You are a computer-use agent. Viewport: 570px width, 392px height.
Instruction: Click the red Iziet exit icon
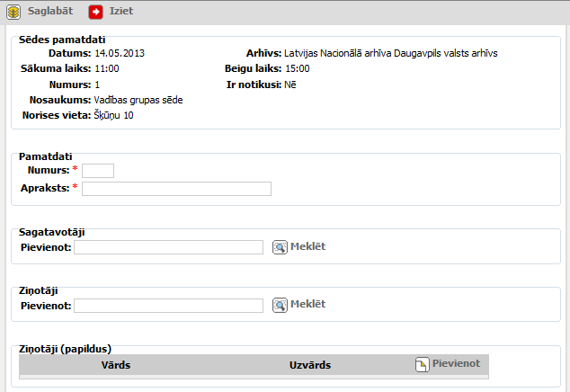(x=95, y=13)
